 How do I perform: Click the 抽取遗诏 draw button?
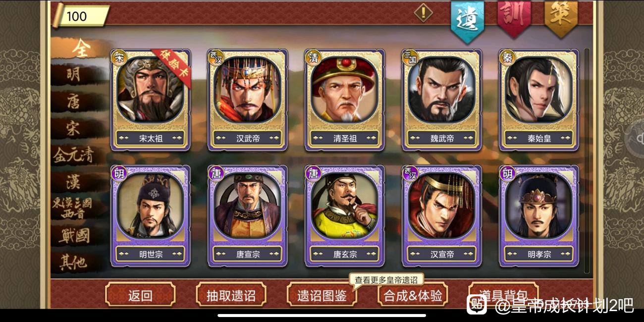[x=231, y=295]
